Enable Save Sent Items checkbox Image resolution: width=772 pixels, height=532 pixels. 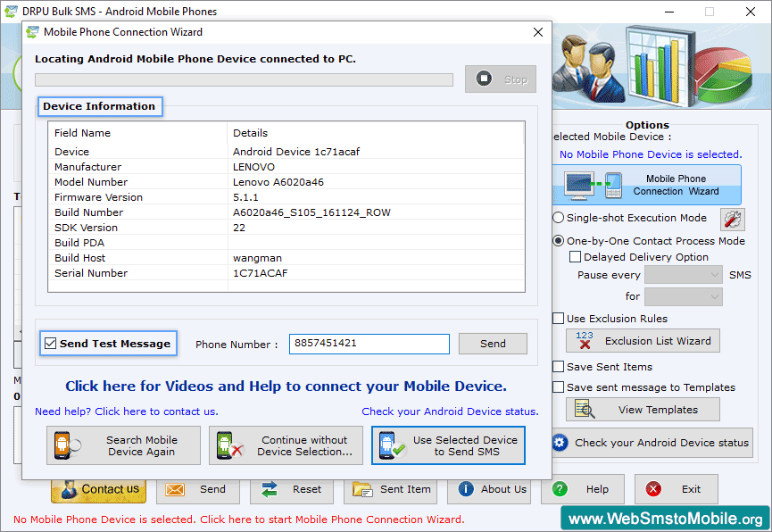click(559, 367)
